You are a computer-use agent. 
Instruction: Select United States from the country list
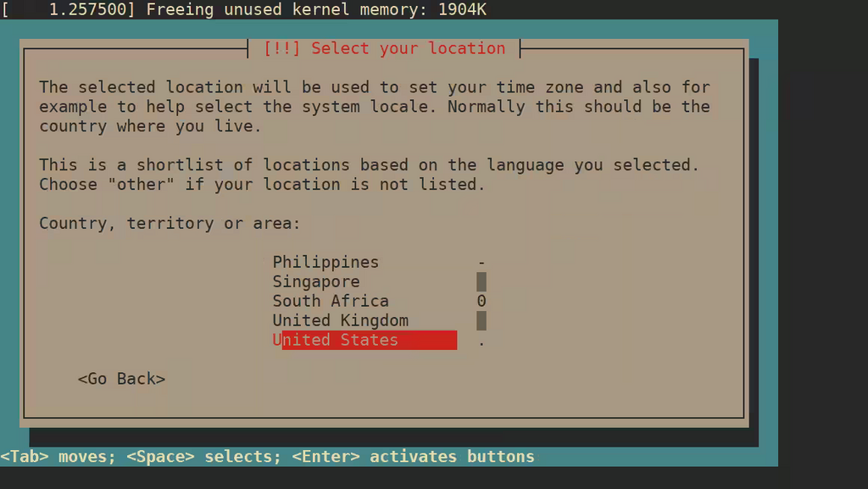(x=339, y=340)
